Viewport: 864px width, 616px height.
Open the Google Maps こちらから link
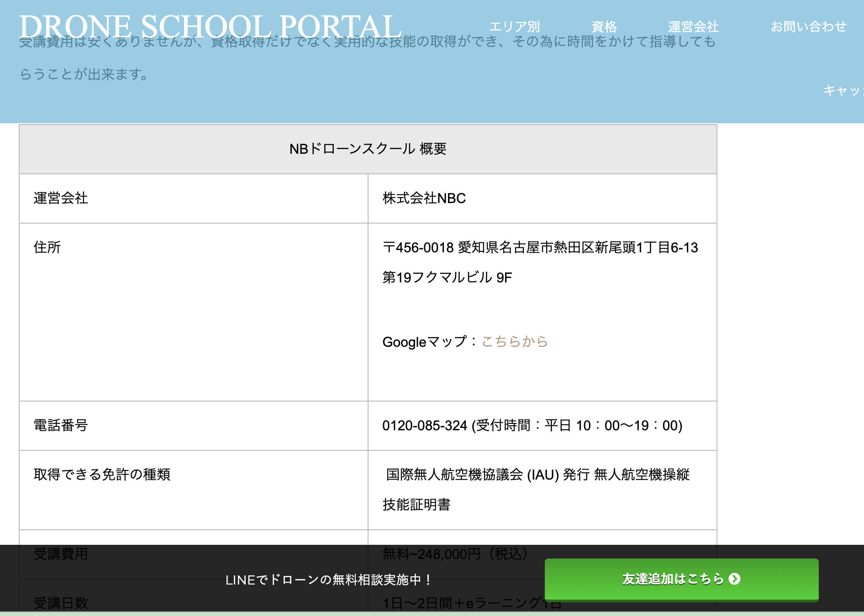(515, 341)
